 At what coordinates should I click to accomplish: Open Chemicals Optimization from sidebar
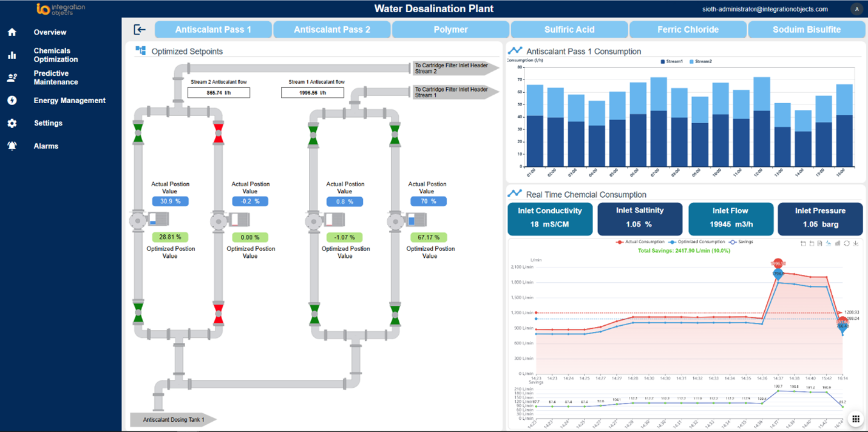[x=55, y=55]
